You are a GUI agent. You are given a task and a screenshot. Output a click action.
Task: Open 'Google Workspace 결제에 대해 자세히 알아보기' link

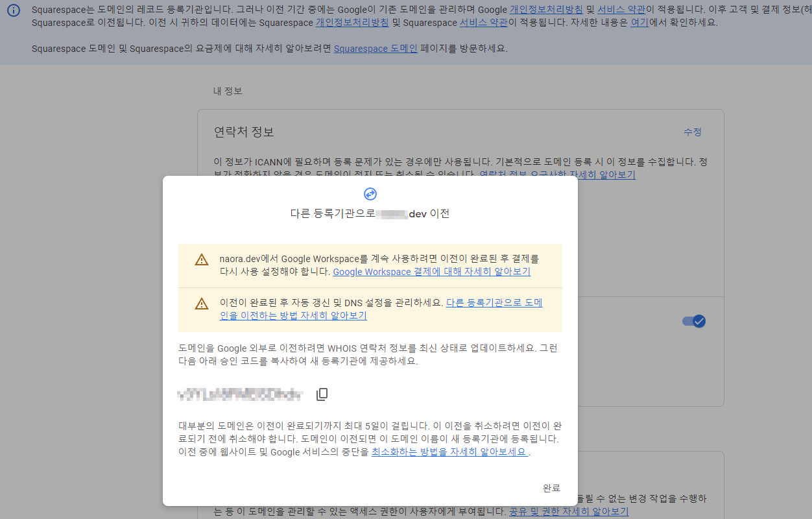click(432, 272)
